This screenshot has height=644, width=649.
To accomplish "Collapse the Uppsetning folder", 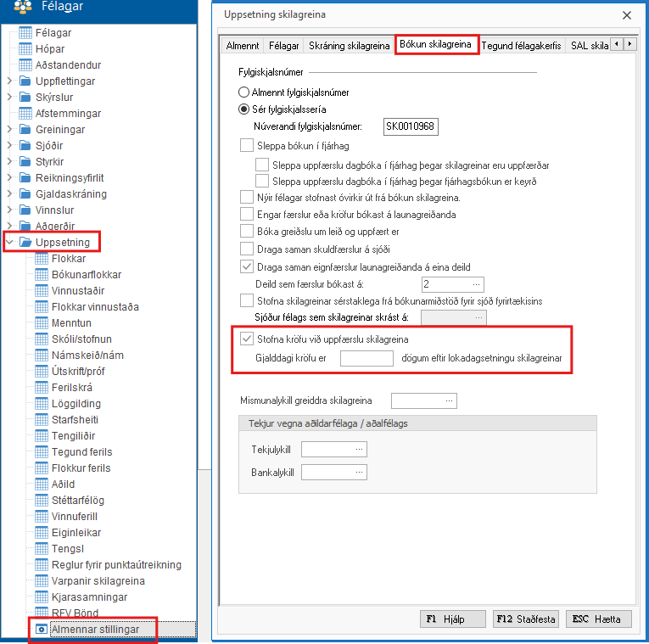I will (x=9, y=243).
